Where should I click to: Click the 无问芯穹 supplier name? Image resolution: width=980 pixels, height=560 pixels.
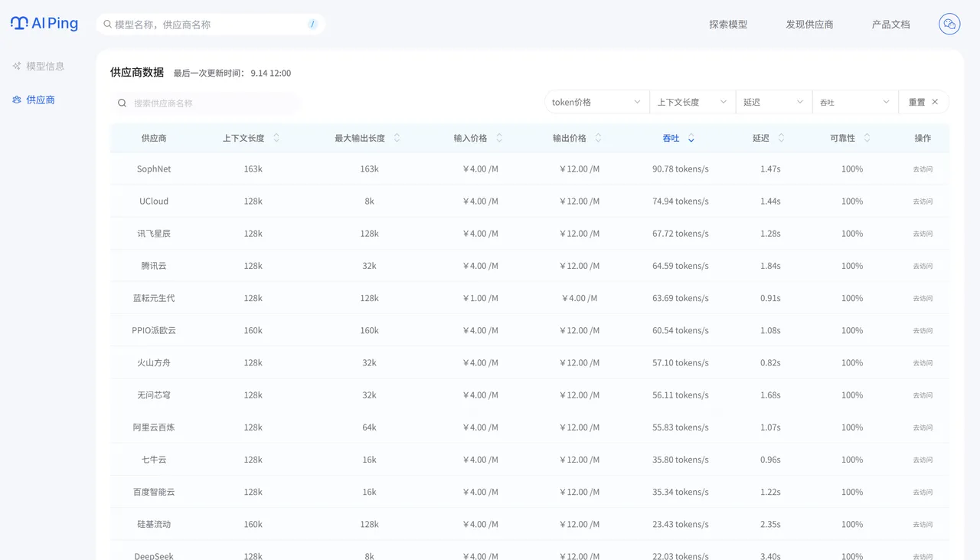point(154,395)
